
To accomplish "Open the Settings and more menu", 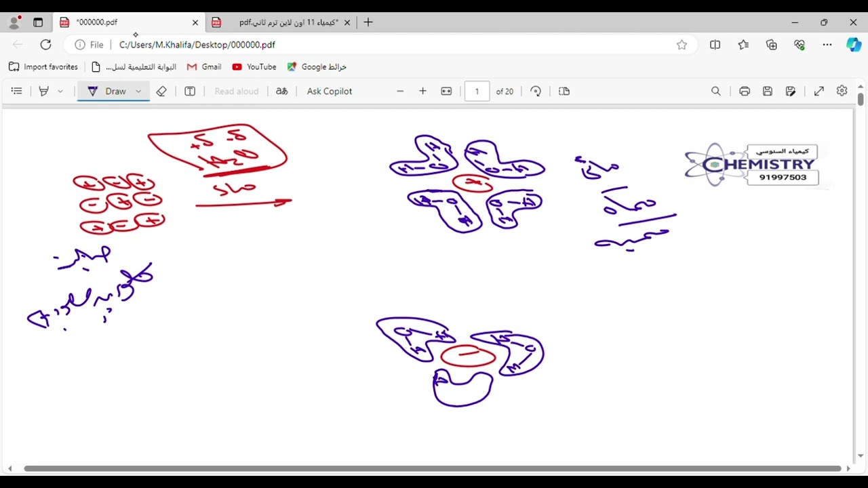I will (827, 45).
